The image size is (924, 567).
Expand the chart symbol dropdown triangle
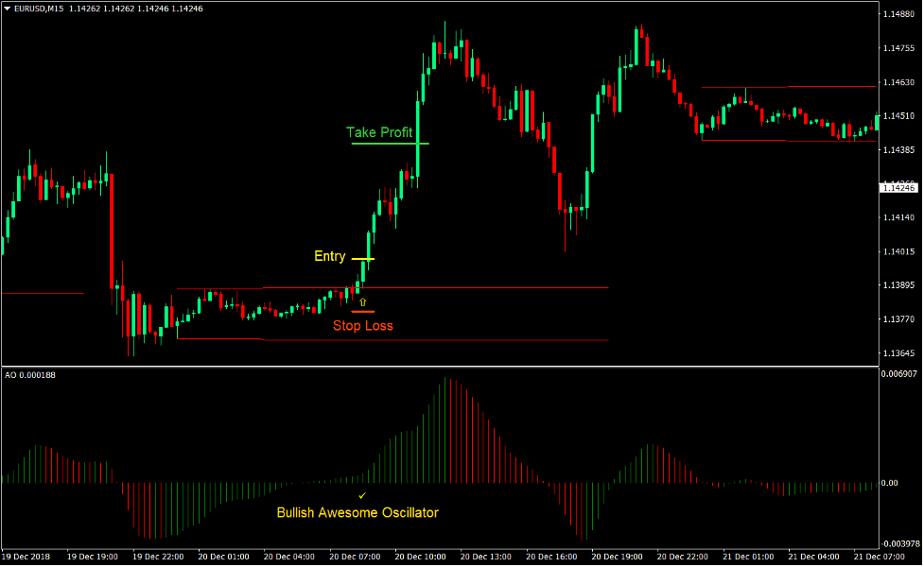click(9, 8)
